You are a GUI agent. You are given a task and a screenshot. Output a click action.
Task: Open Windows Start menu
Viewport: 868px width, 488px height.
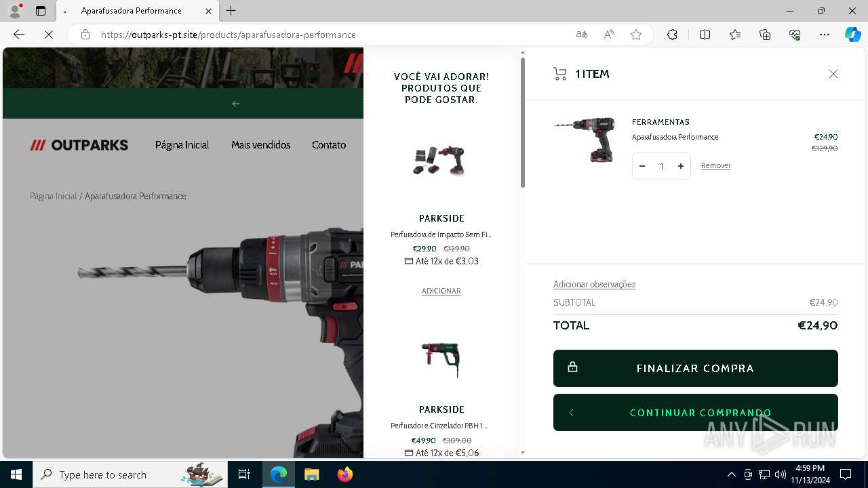click(16, 474)
